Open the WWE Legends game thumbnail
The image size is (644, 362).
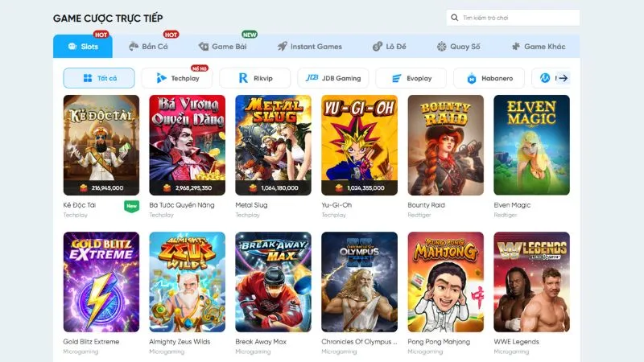pyautogui.click(x=531, y=282)
